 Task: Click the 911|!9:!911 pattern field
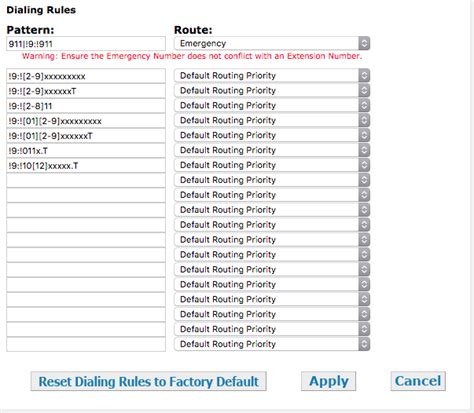click(86, 44)
